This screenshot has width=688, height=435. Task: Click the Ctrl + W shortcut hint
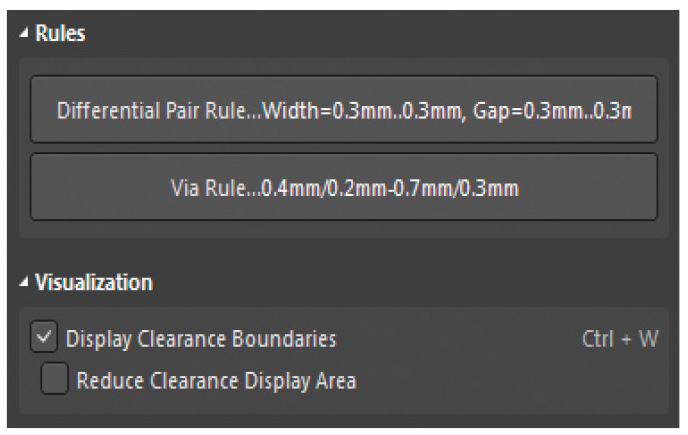coord(620,339)
